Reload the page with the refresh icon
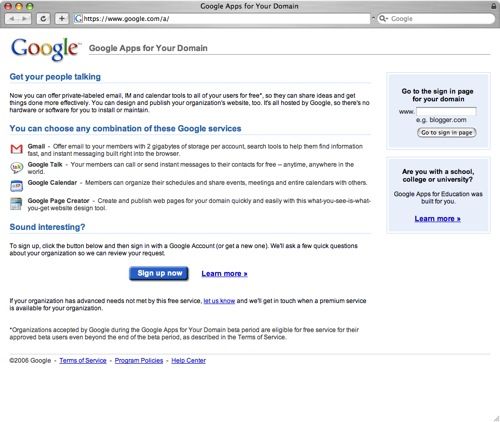The width and height of the screenshot is (500, 422). coord(43,19)
